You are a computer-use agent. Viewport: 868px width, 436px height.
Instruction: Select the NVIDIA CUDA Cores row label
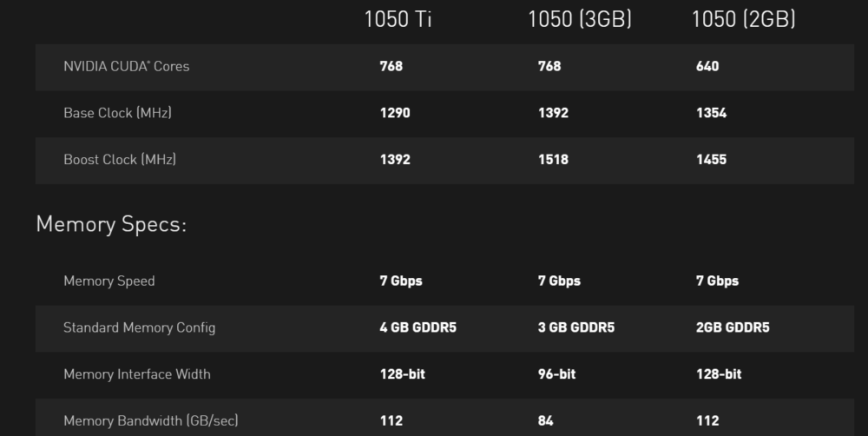tap(126, 67)
